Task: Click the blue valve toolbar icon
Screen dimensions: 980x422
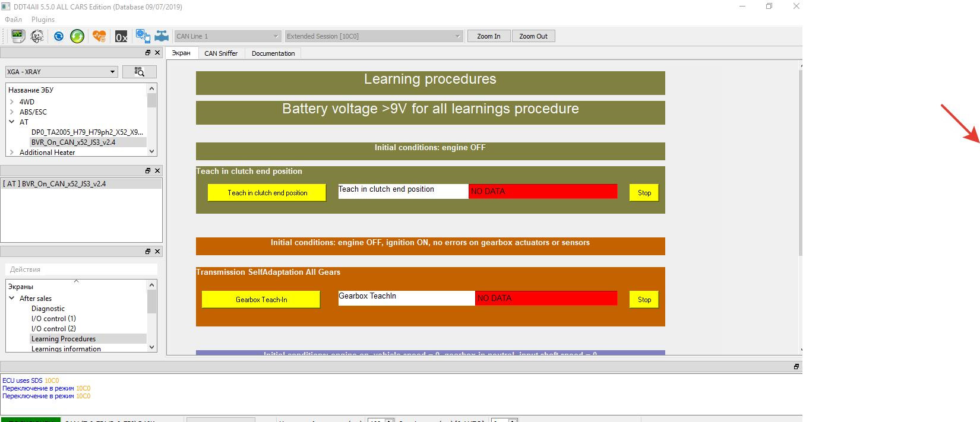Action: click(162, 36)
